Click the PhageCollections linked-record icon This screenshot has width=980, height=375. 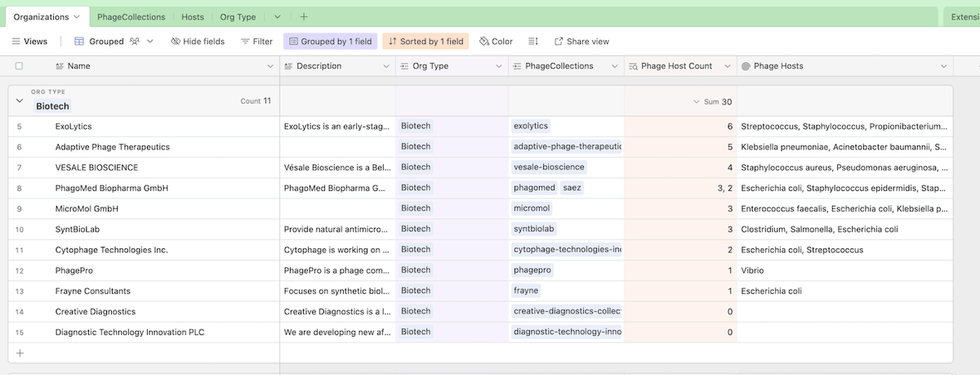click(518, 66)
